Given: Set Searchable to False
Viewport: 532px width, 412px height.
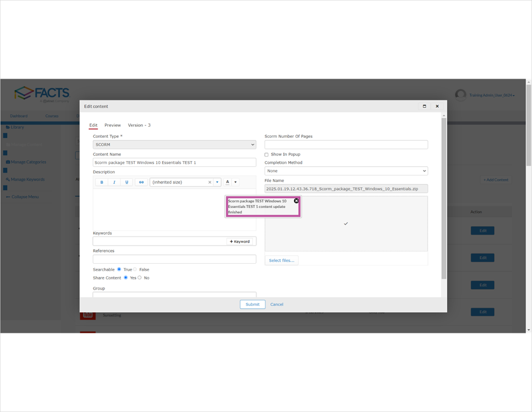Looking at the screenshot, I should (136, 269).
